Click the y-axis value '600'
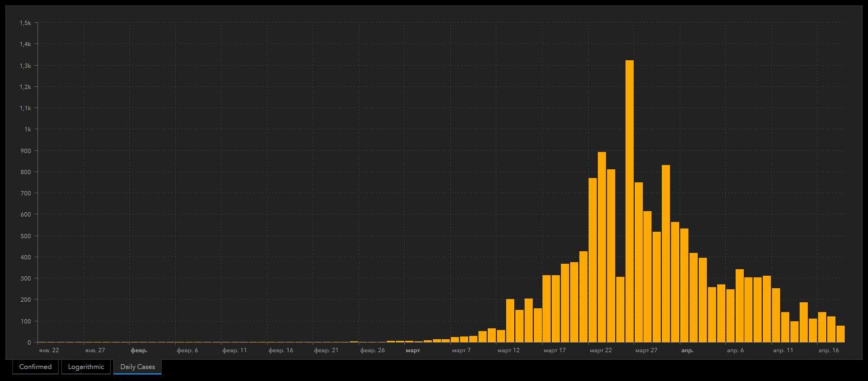Screen dimensions: 868x381 pos(26,214)
